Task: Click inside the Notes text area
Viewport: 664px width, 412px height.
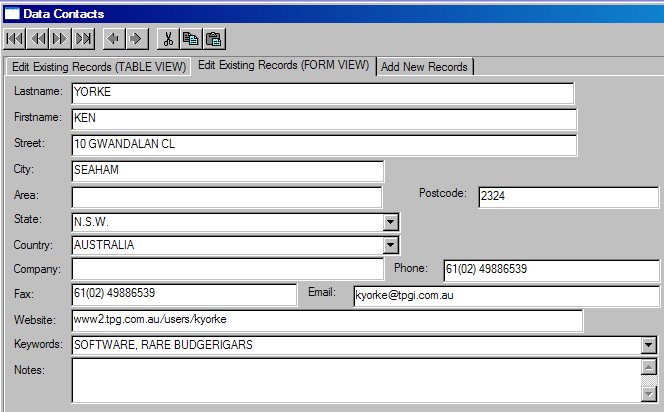Action: click(x=356, y=380)
